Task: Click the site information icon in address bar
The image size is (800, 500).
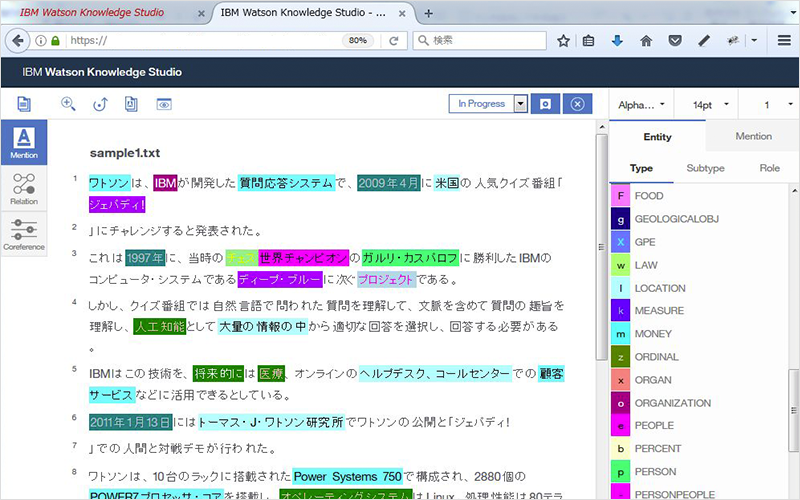Action: (41, 40)
